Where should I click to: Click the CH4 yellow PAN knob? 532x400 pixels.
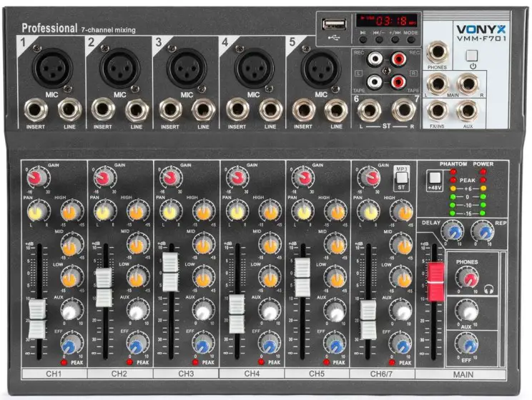[237, 211]
